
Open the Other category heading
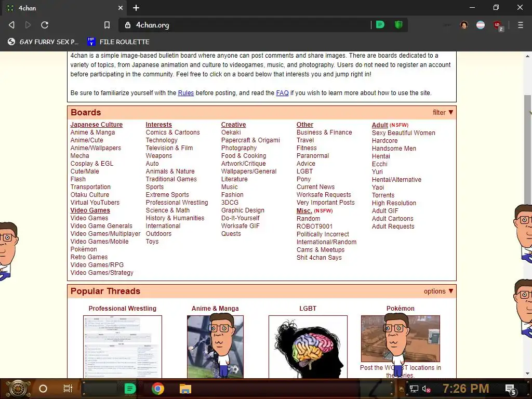304,125
